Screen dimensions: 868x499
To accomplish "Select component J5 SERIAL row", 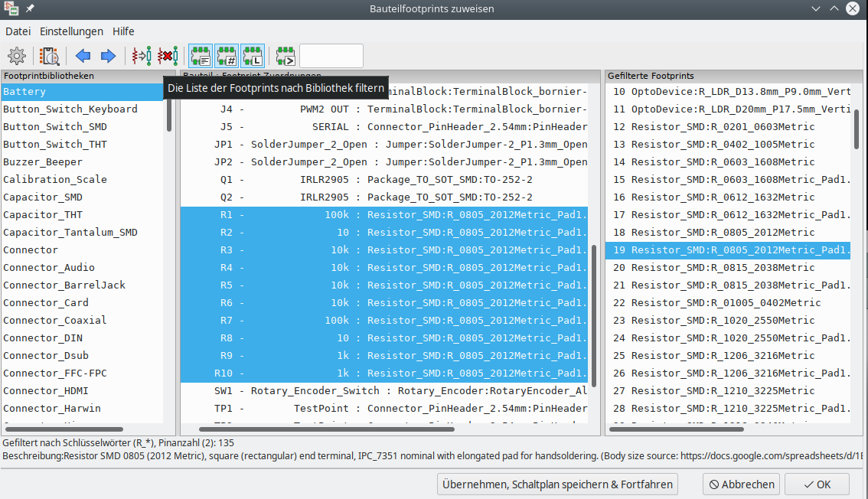I will point(384,127).
